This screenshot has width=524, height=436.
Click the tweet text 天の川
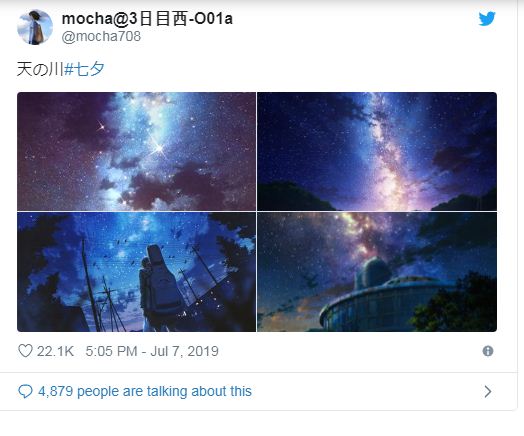click(x=40, y=69)
